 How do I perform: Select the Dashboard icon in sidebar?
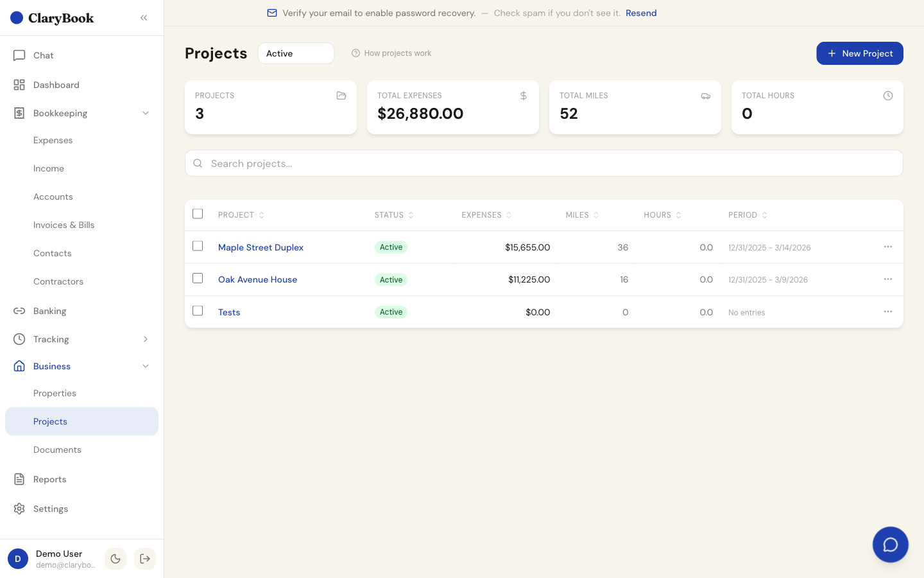(x=20, y=84)
